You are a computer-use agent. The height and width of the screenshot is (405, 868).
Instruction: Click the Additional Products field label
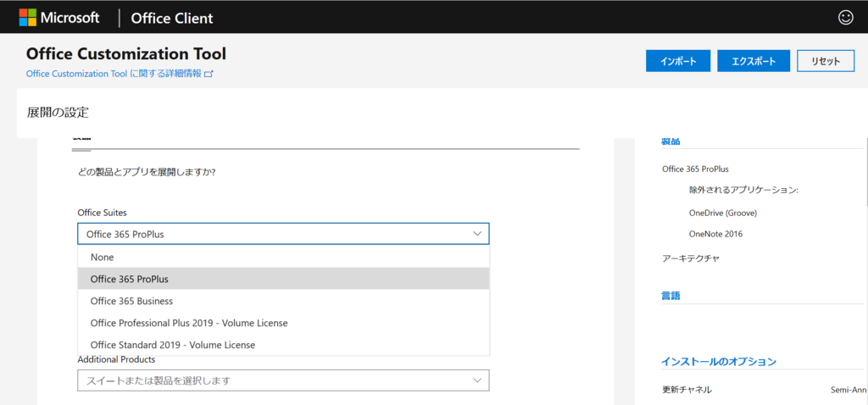[116, 359]
